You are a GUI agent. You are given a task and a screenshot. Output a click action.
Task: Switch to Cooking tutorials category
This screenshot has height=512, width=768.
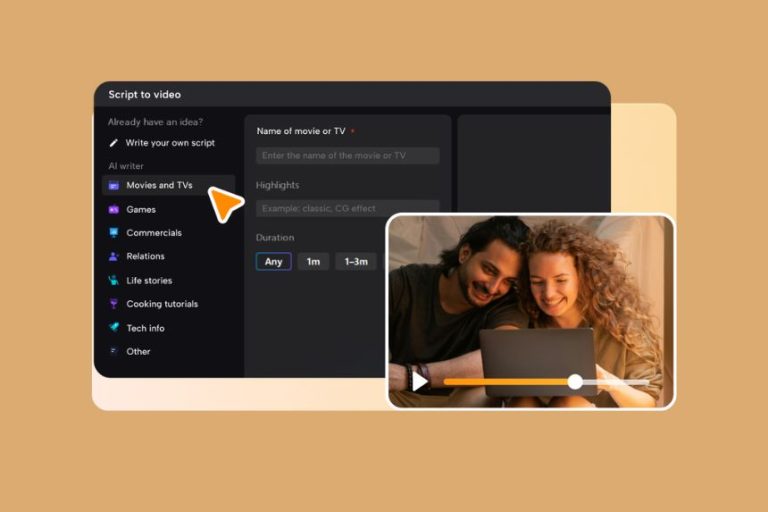click(162, 304)
